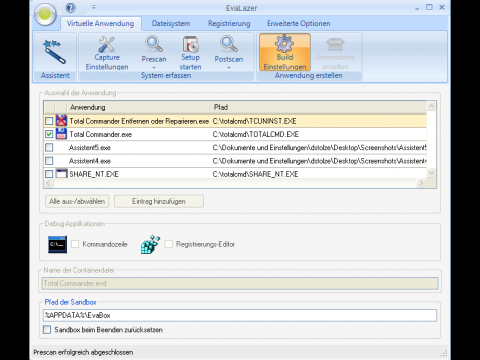Check the Assistent5.exe checkbox
The image size is (480, 360).
49,147
